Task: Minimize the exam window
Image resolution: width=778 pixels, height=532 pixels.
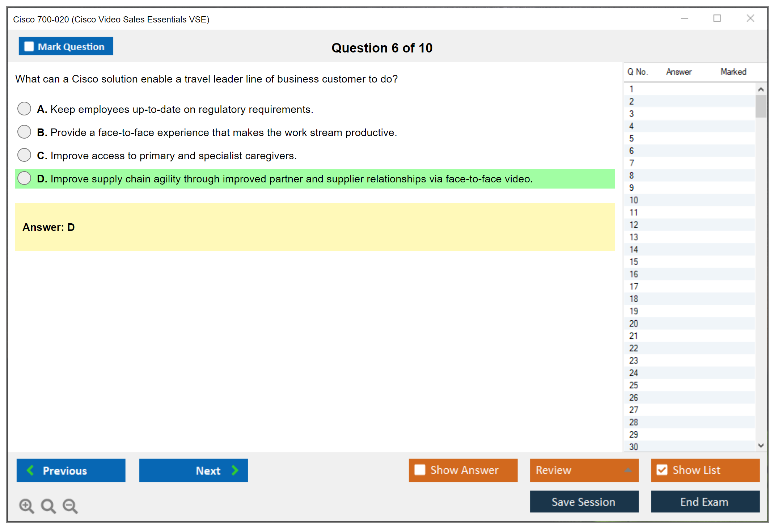Action: tap(684, 18)
